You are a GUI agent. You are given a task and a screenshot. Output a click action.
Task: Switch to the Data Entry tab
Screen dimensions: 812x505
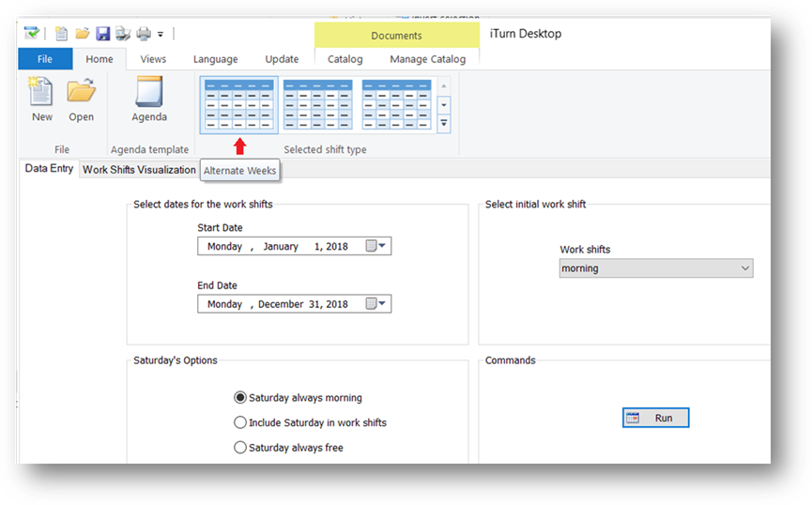point(49,168)
